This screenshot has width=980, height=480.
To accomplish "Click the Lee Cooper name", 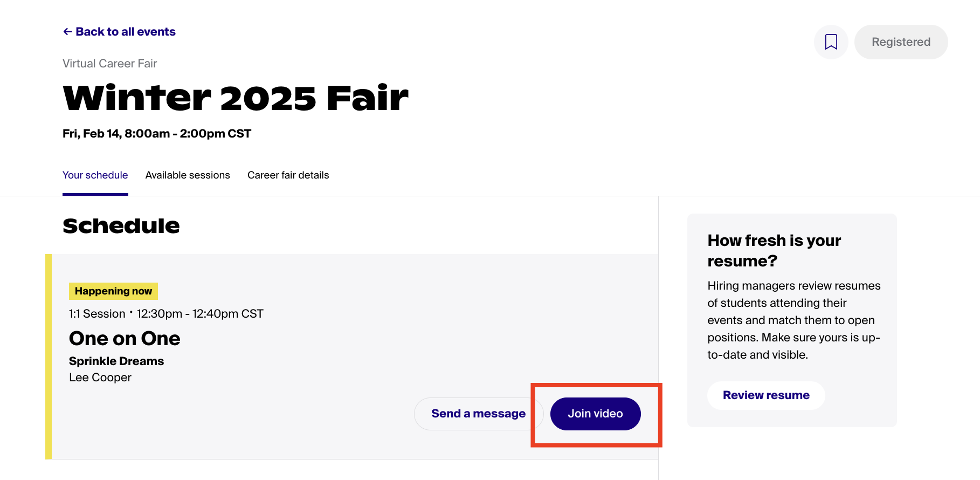I will pyautogui.click(x=100, y=378).
